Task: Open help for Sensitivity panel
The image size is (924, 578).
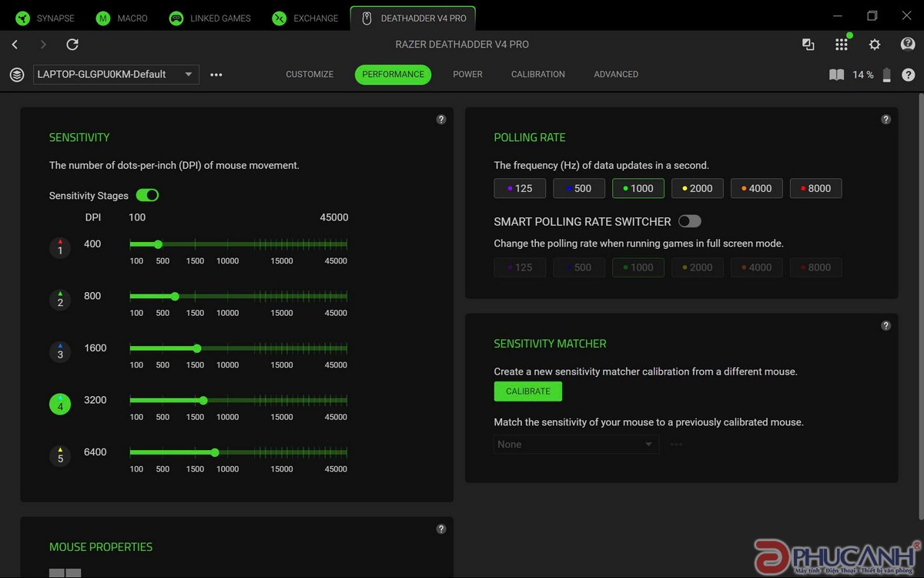Action: pyautogui.click(x=441, y=119)
